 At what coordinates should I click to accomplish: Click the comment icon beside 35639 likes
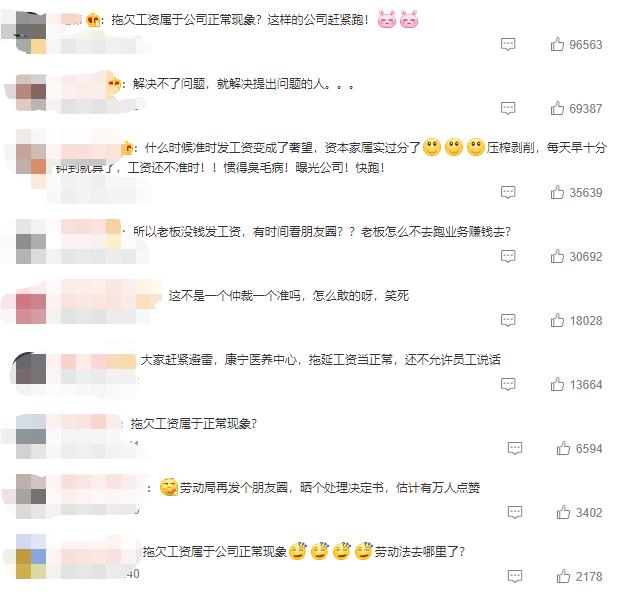[508, 192]
